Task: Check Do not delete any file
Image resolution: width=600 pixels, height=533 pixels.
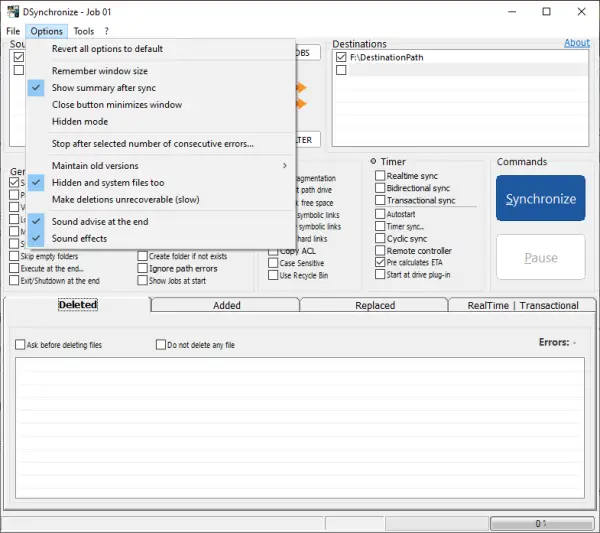Action: click(x=161, y=345)
